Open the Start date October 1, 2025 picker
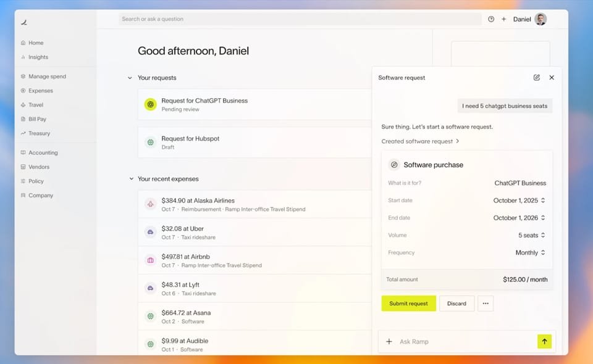Viewport: 593px width, 364px height. [519, 201]
